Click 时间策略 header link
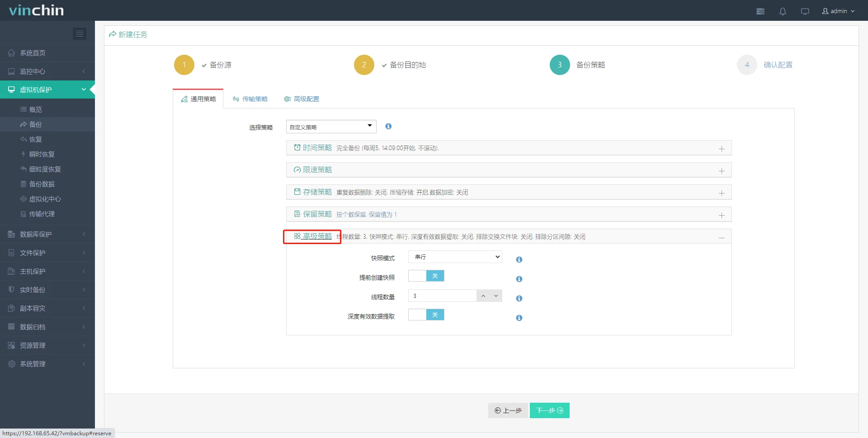 pyautogui.click(x=313, y=148)
